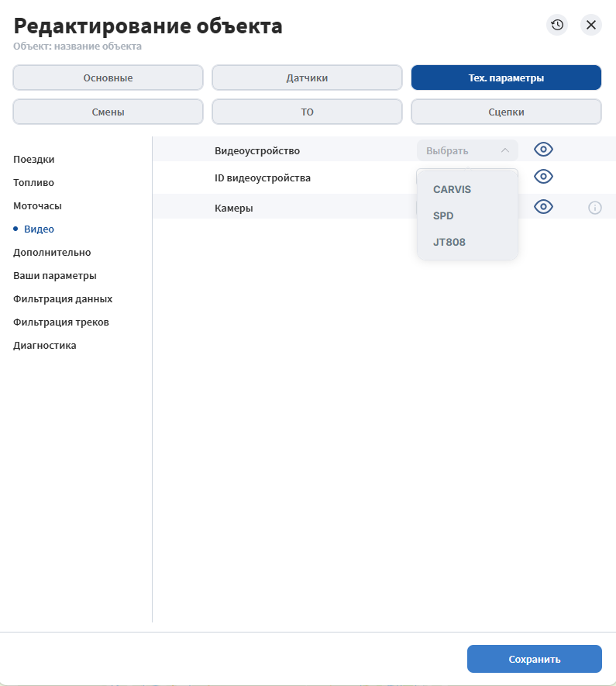616x686 pixels.
Task: Open Диагностика section in sidebar
Action: point(45,345)
